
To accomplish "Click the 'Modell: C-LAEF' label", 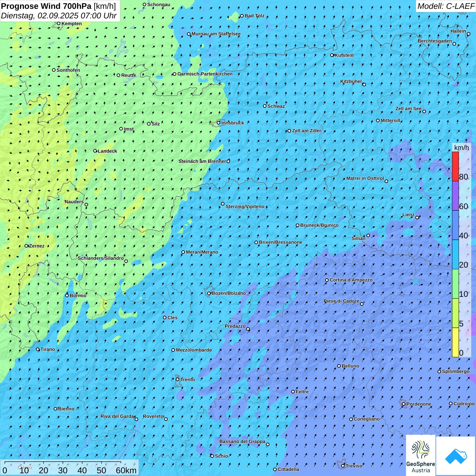I will 446,6.
